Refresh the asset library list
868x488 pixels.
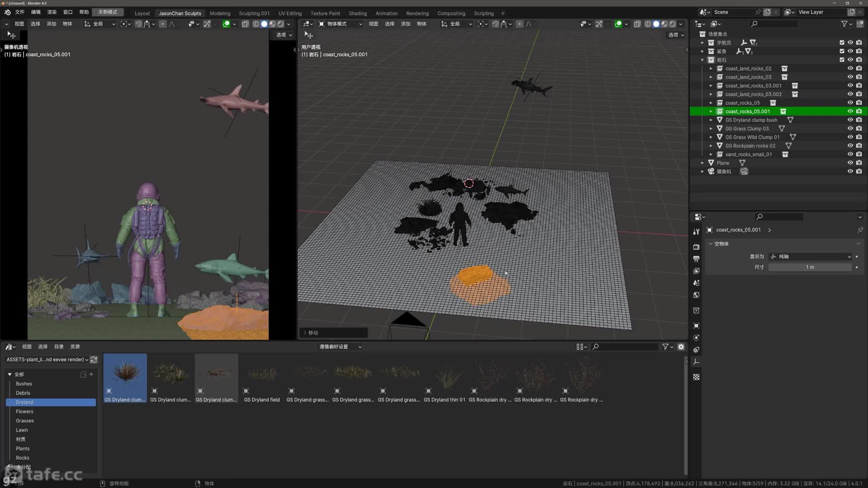click(x=94, y=360)
